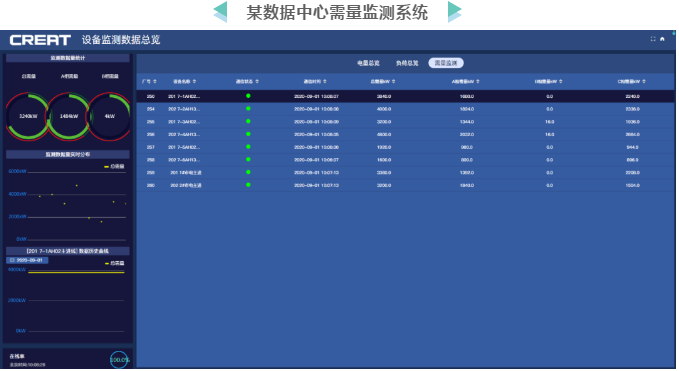679x371 pixels.
Task: Click the calendar icon beside 2020-09-01
Action: [x=12, y=260]
